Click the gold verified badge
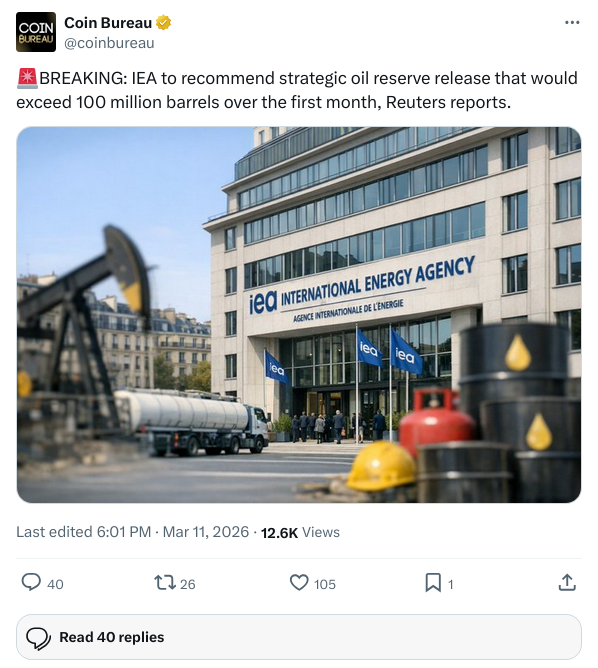This screenshot has height=668, width=598. click(164, 23)
